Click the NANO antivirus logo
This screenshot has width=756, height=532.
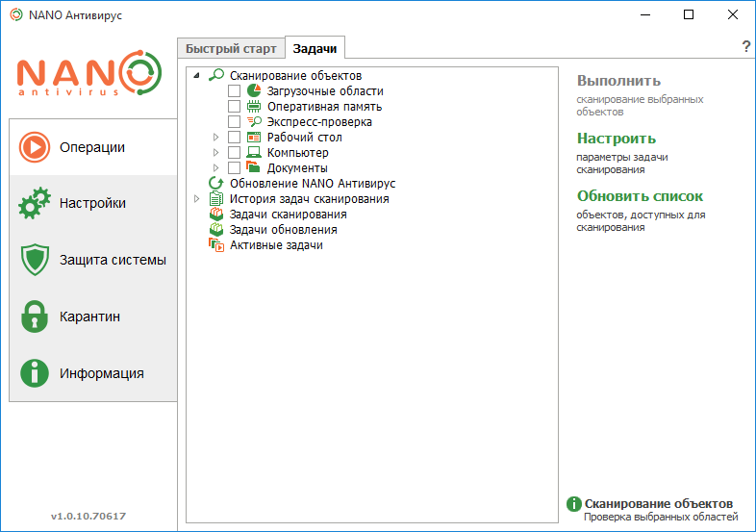click(89, 72)
